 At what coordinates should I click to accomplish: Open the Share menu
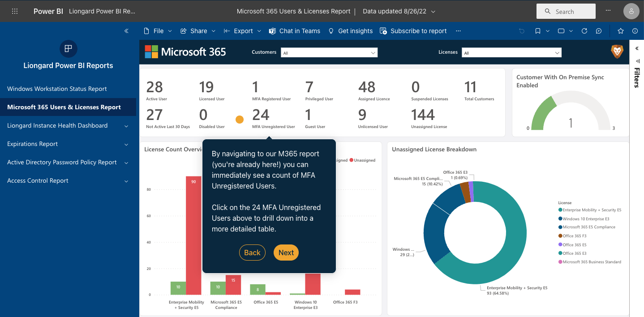[x=198, y=31]
